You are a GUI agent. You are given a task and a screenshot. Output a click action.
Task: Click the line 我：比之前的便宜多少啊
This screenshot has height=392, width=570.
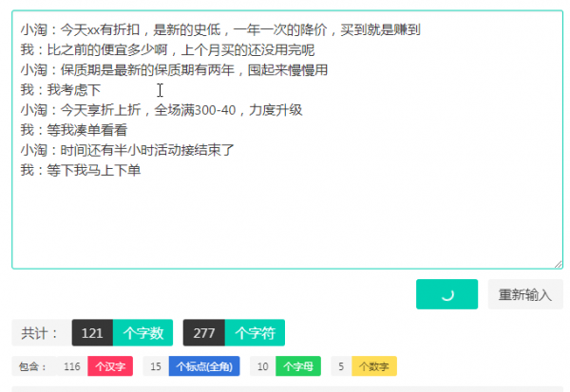[x=167, y=49]
